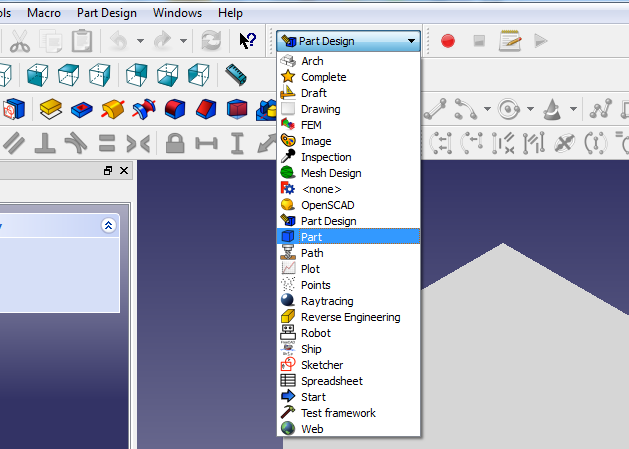Image resolution: width=629 pixels, height=449 pixels.
Task: Select Raytracing workbench
Action: tap(348, 301)
